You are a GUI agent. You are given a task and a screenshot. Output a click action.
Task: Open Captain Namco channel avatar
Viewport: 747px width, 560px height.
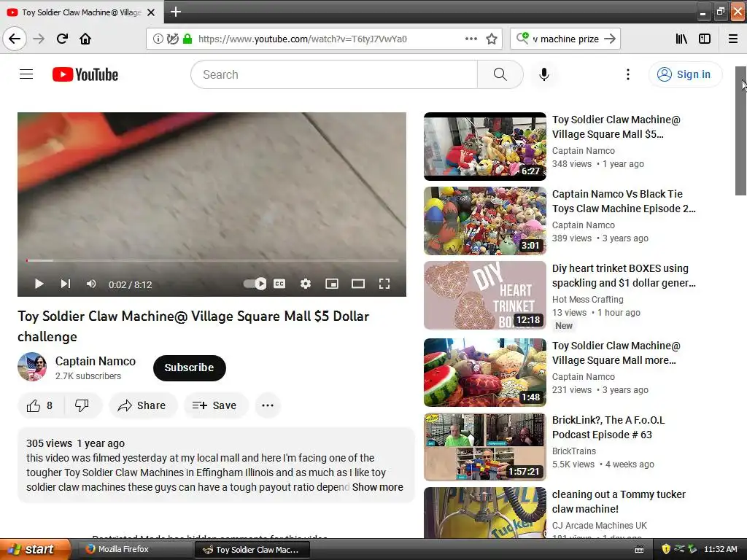pyautogui.click(x=32, y=367)
